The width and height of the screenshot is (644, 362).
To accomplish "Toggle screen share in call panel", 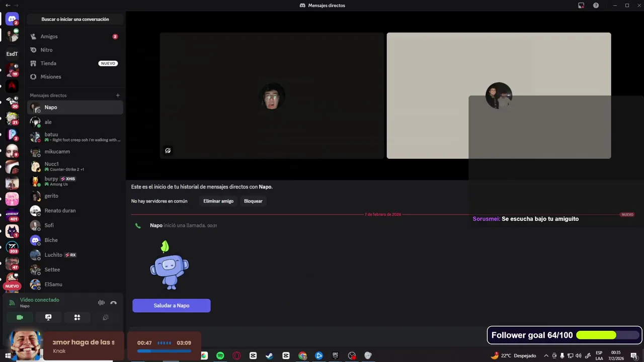I will 48,317.
